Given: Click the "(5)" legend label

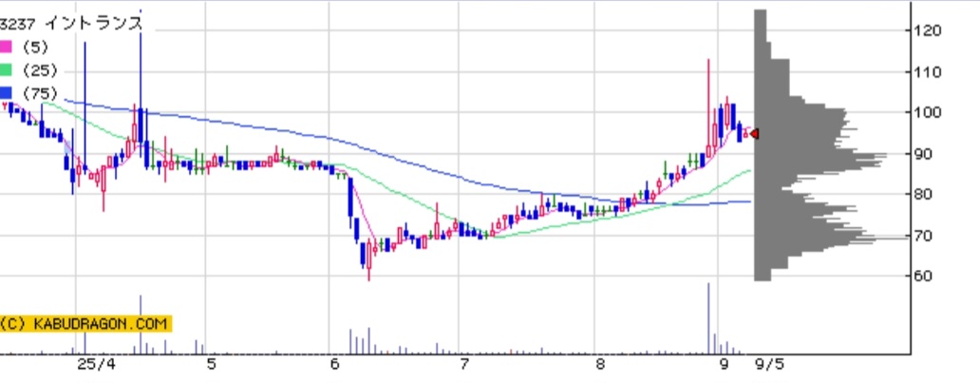Looking at the screenshot, I should coord(34,47).
